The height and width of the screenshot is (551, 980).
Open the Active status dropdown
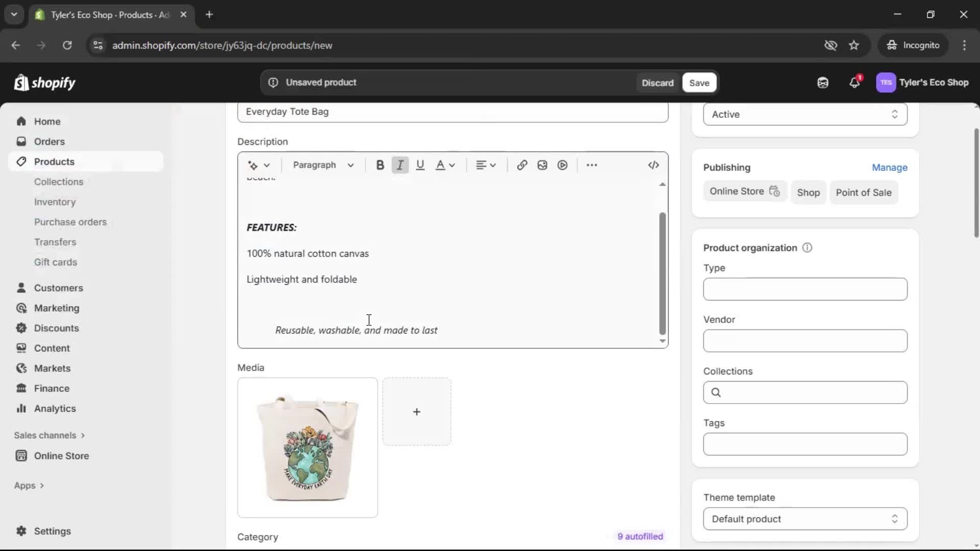pos(804,114)
